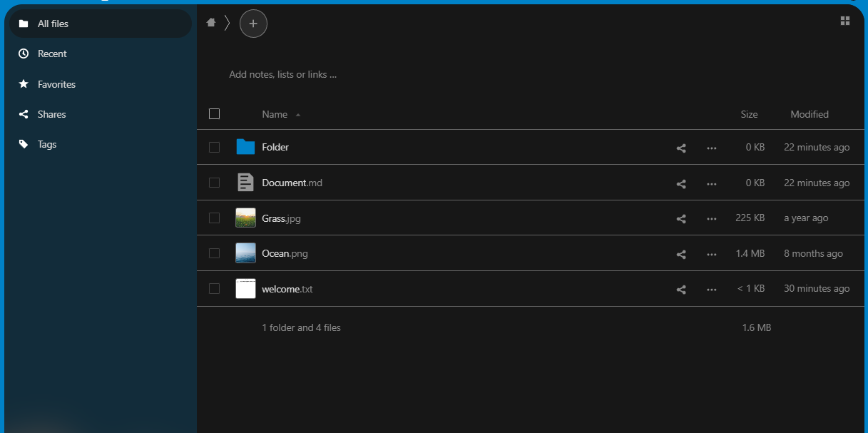Open more actions for welcome.txt
This screenshot has width=868, height=433.
pyautogui.click(x=711, y=289)
